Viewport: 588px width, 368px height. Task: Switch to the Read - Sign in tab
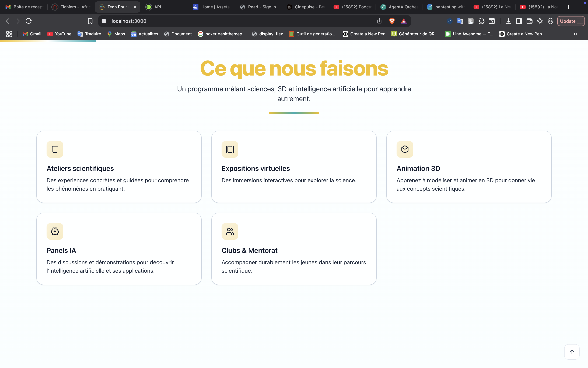[x=258, y=7]
